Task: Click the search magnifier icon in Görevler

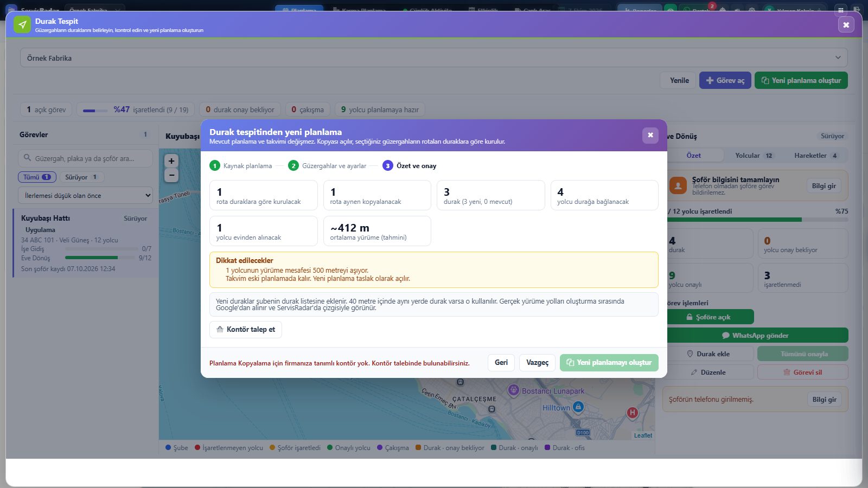Action: tap(27, 158)
